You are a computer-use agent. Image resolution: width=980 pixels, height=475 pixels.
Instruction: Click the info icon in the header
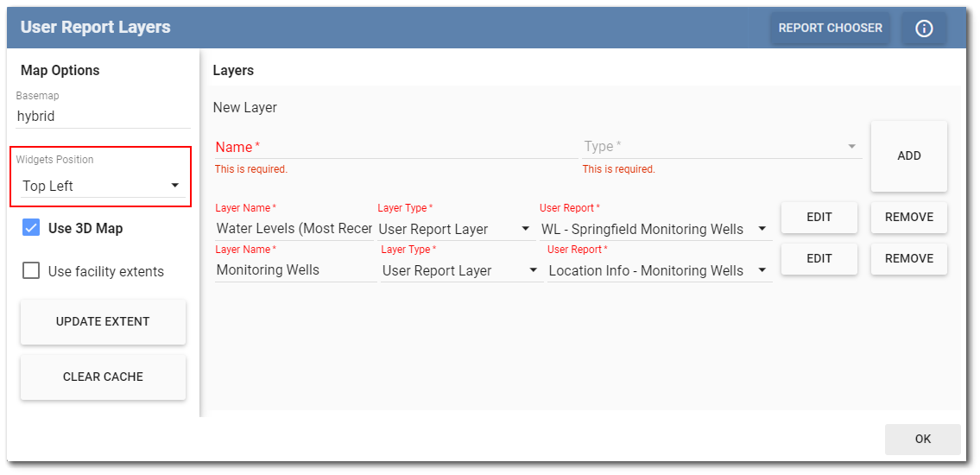[x=924, y=28]
